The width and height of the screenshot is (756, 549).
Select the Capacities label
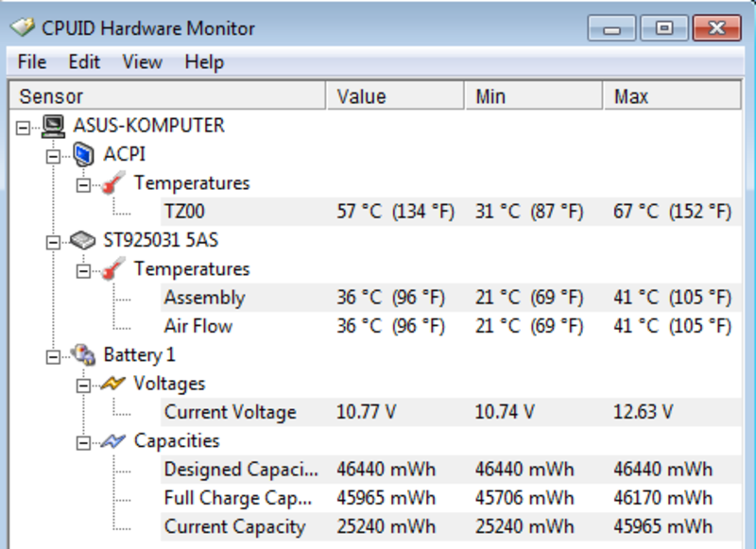(x=177, y=441)
